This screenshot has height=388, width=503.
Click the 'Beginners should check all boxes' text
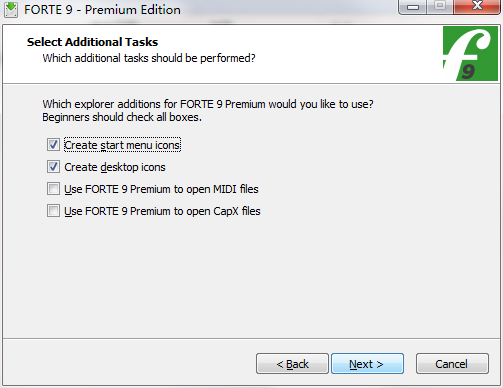click(122, 117)
